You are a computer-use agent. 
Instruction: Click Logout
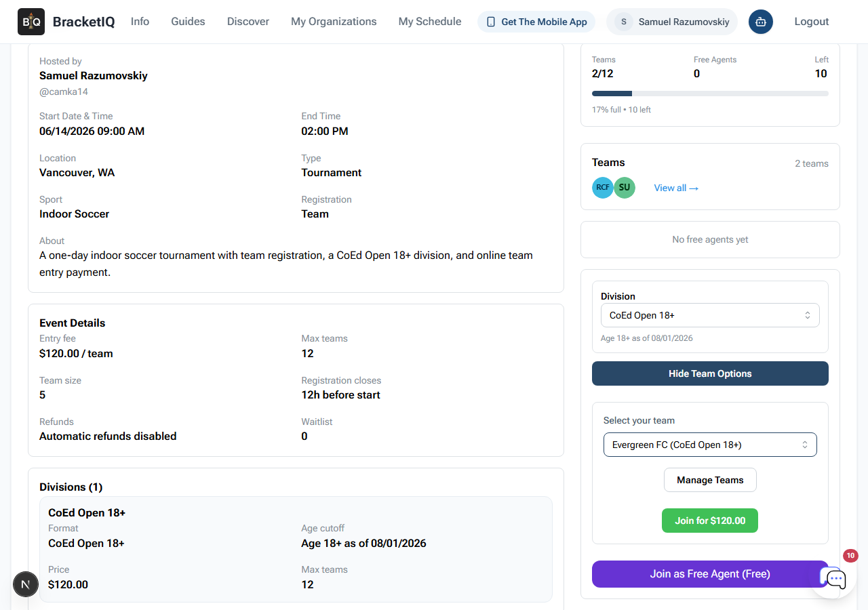pyautogui.click(x=812, y=22)
